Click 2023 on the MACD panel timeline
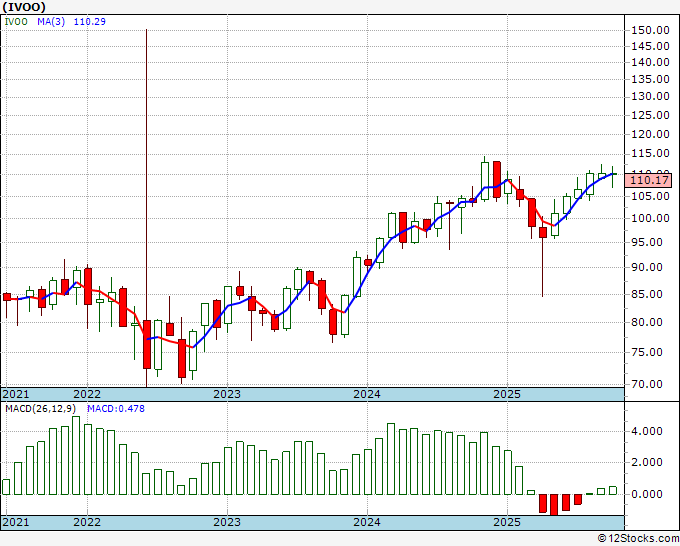The image size is (680, 546). tap(227, 522)
